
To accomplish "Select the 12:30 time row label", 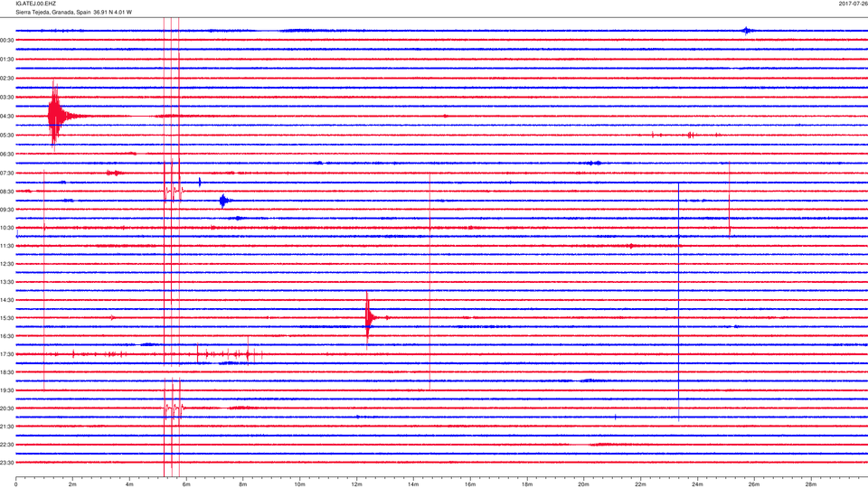I will coord(7,264).
